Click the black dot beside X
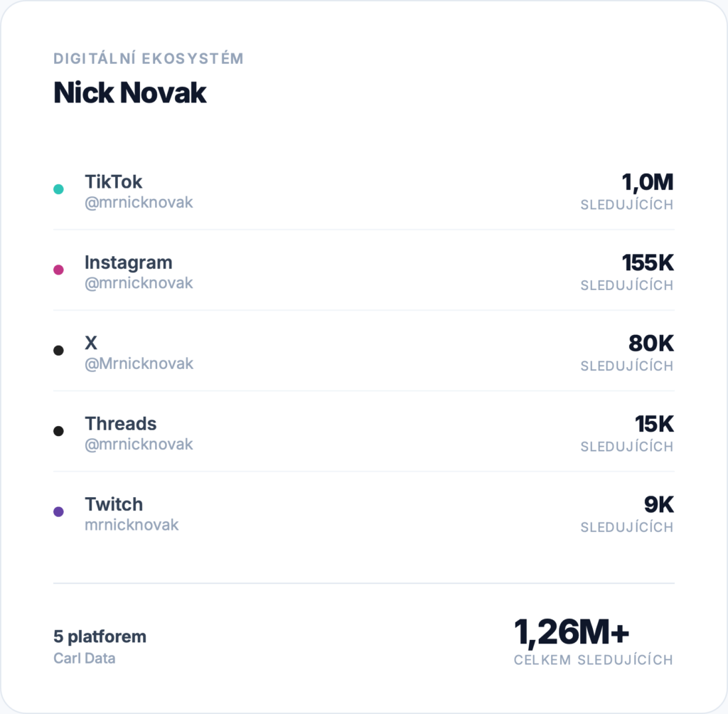Screen dimensions: 728x714 [x=58, y=351]
